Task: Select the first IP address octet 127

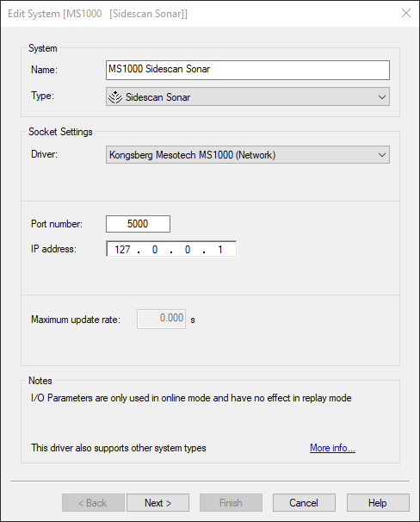Action: coord(122,249)
